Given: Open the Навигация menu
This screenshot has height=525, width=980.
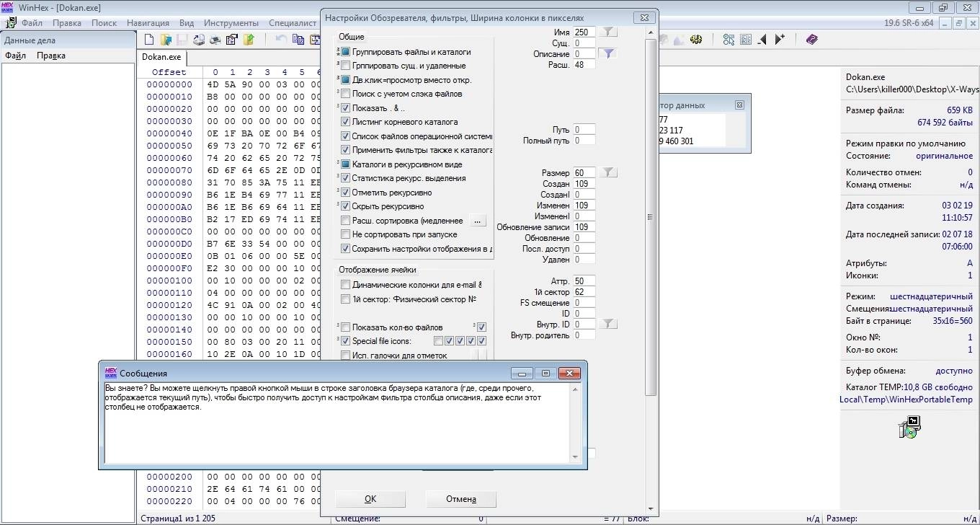Looking at the screenshot, I should [148, 23].
